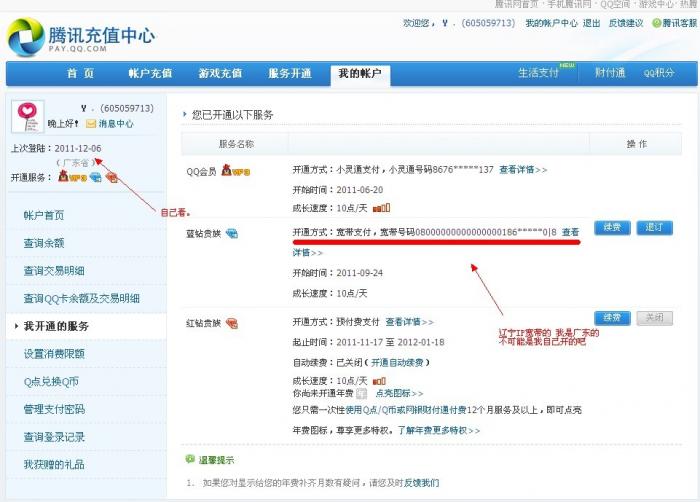Image resolution: width=700 pixels, height=502 pixels.
Task: Click 查看详情 link for 红钻贵族
Action: 409,322
